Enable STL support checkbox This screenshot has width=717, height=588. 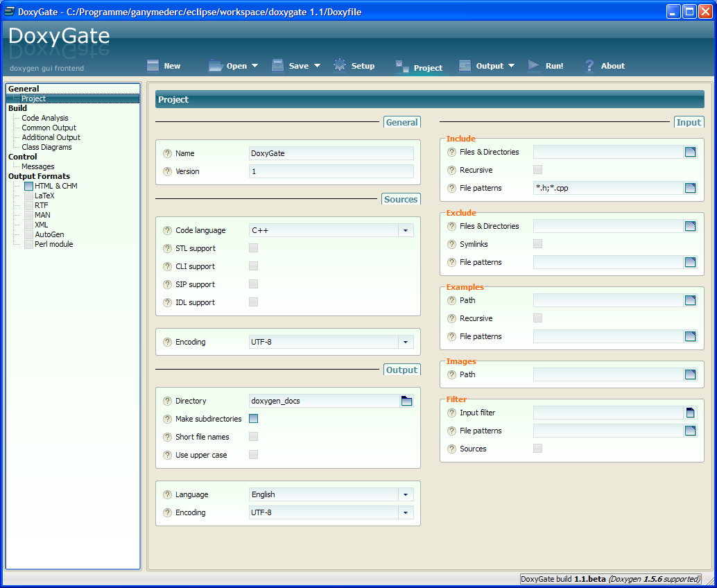(x=253, y=248)
